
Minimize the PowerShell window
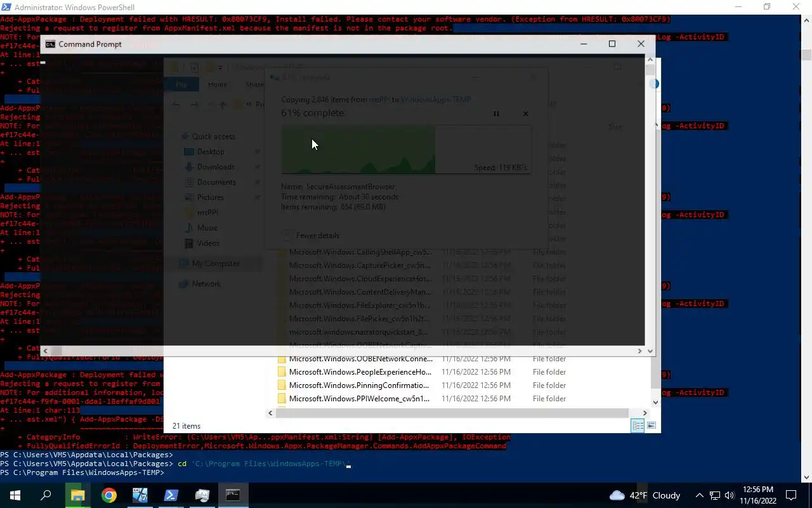point(738,7)
